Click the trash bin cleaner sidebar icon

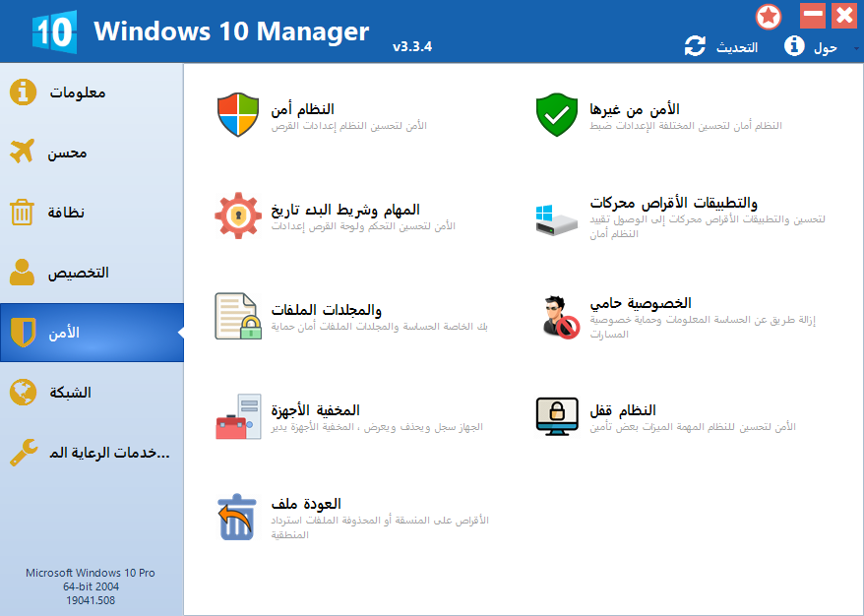22,213
